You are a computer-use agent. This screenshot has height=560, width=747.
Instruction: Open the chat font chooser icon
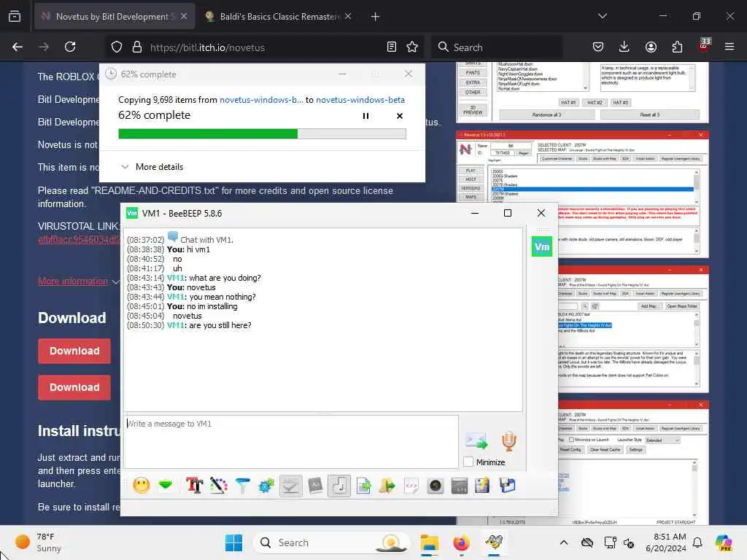(x=194, y=486)
